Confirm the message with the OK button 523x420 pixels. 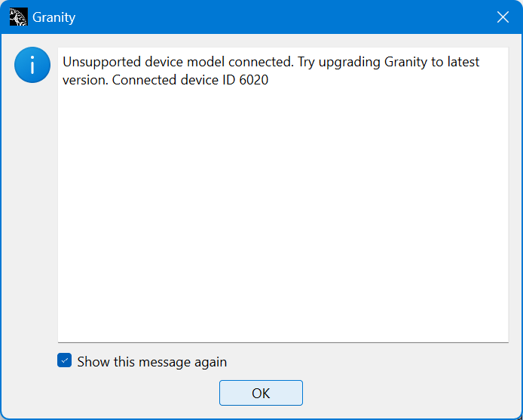[x=261, y=393]
